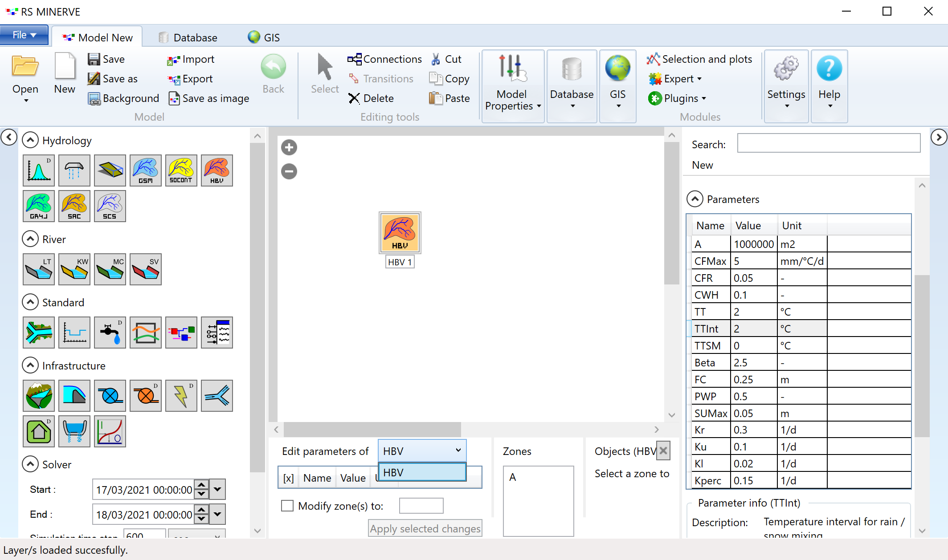Tick the Modify zone(s) to checkbox
This screenshot has width=948, height=560.
tap(287, 506)
